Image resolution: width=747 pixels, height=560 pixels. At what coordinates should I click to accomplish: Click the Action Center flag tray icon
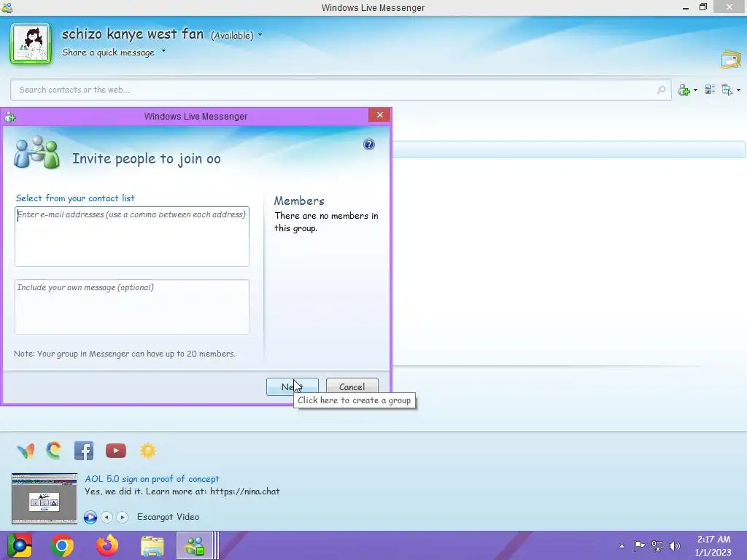point(639,545)
